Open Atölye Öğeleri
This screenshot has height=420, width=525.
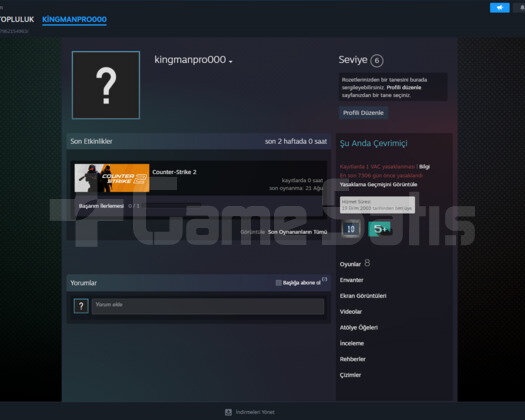click(x=359, y=327)
